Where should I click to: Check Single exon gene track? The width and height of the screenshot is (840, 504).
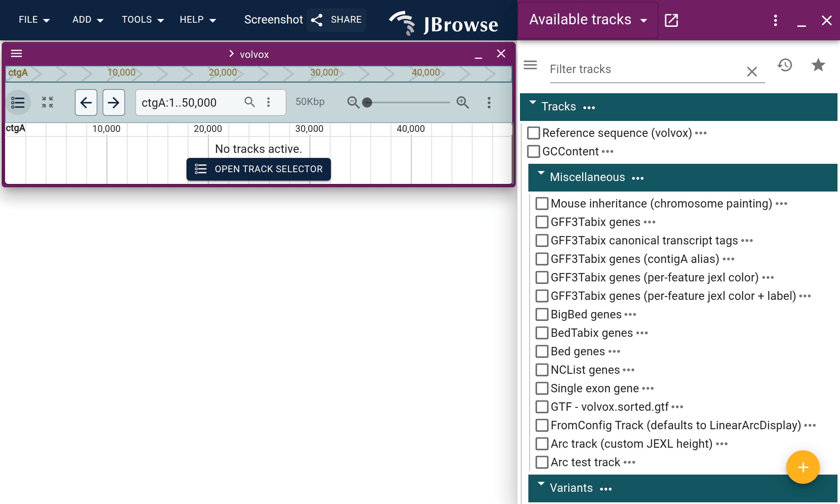point(542,388)
